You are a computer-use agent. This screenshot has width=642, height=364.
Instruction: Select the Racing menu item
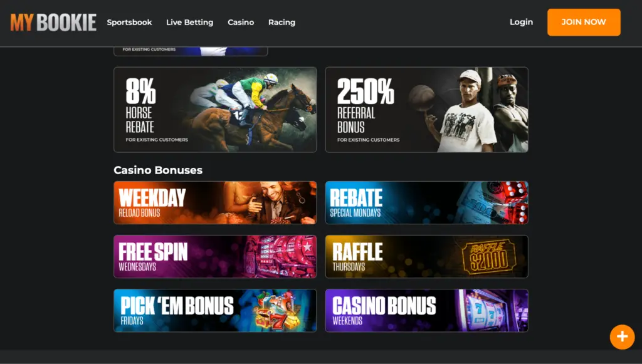tap(282, 23)
